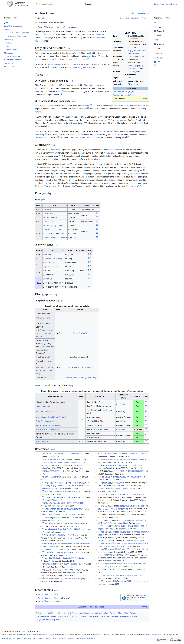Screen dimensions: 184x644
Task: Select the Wide width radio button
Action: 155,48
